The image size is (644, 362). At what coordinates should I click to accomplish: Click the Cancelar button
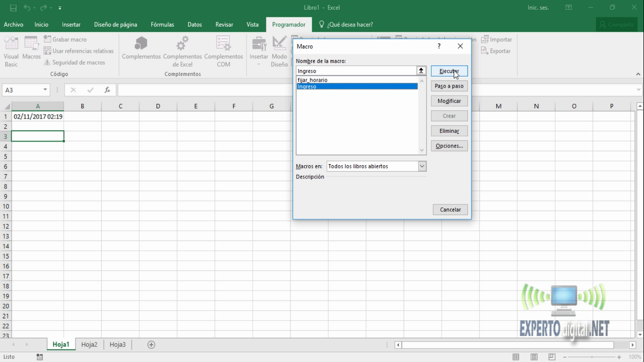coord(450,209)
